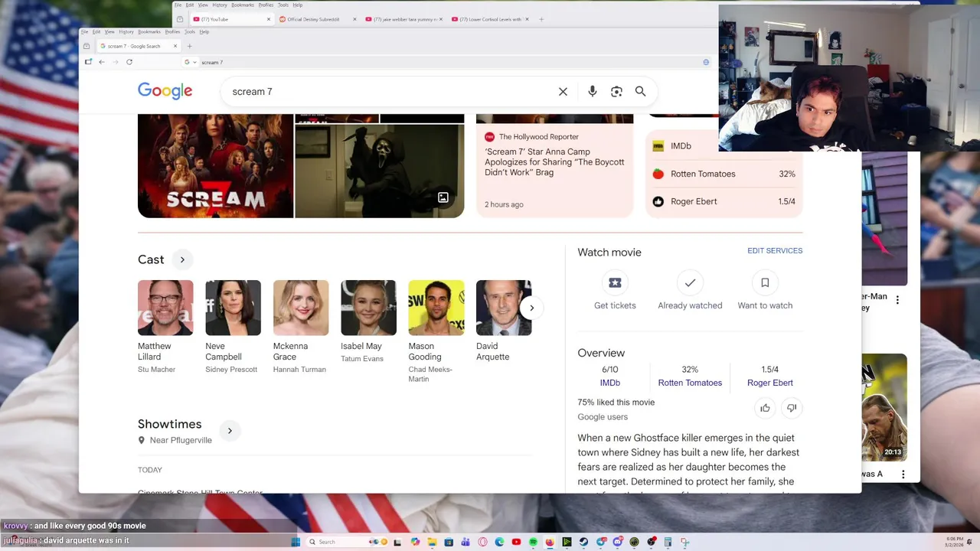Go to the Google homepage logo

coord(165,91)
